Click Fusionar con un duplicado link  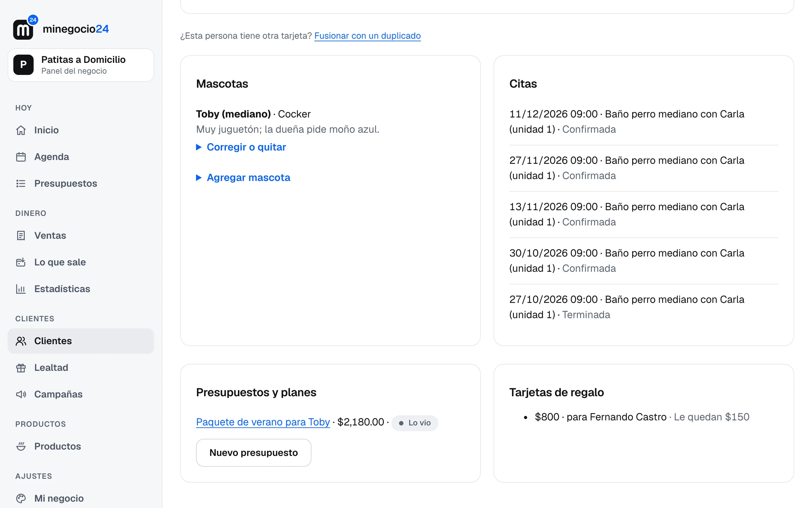click(367, 36)
